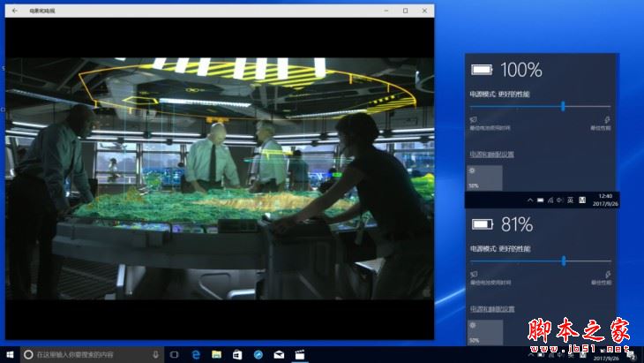Open Microsoft Store from the taskbar

(x=237, y=354)
